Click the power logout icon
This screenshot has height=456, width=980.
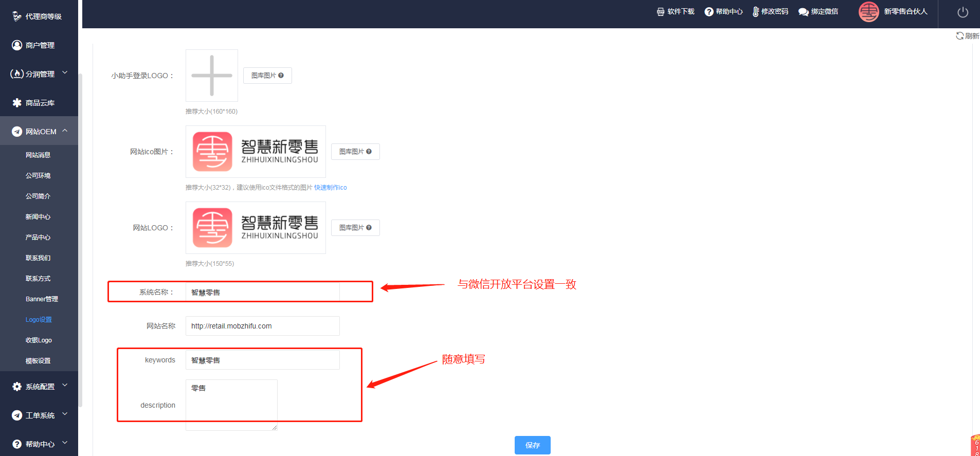coord(963,12)
